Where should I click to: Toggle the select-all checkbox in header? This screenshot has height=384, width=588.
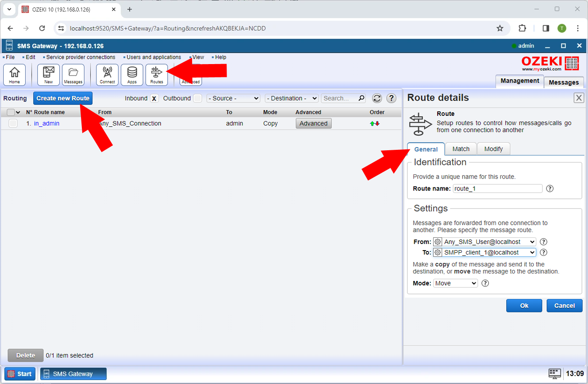point(11,112)
